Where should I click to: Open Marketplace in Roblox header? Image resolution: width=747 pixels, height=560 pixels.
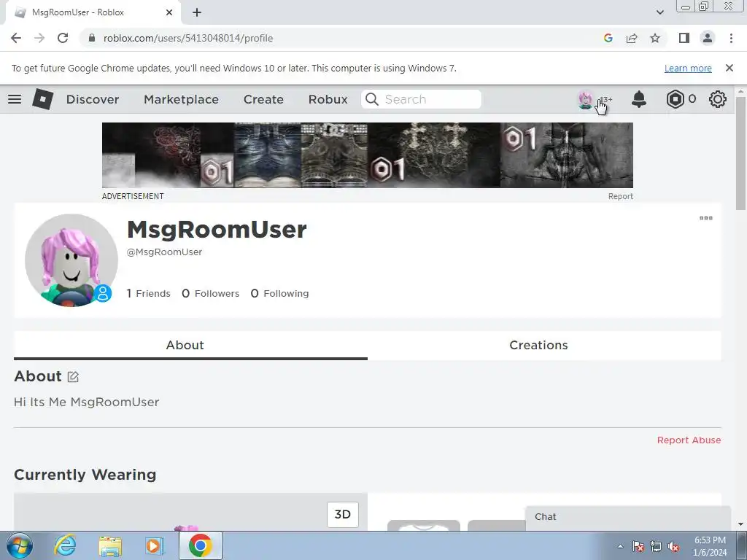(181, 99)
